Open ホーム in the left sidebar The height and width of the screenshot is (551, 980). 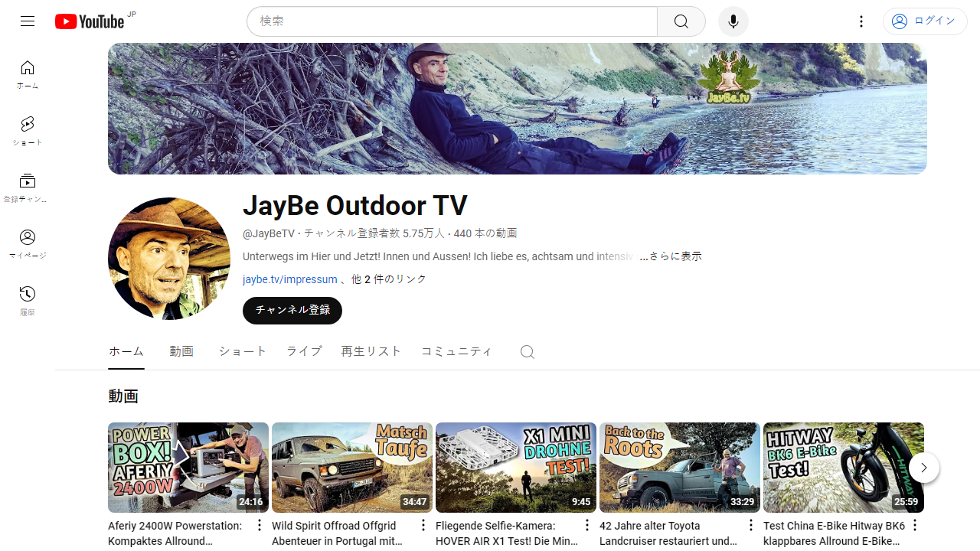[x=28, y=75]
